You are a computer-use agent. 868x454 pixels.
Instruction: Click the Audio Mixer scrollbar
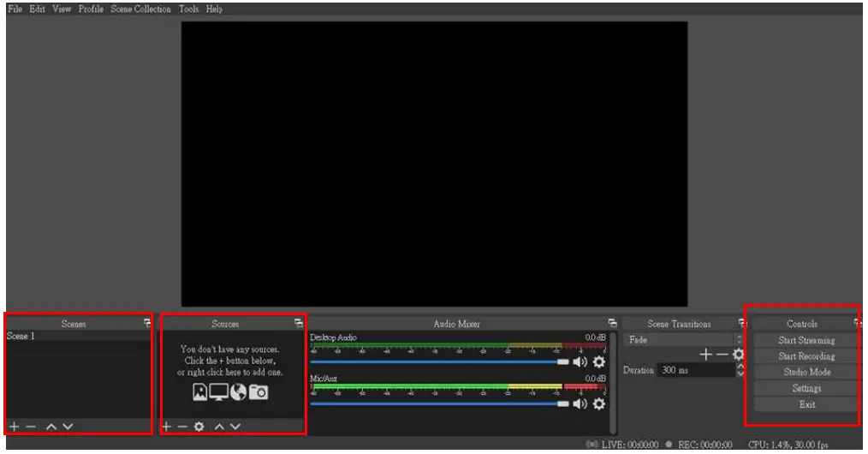pyautogui.click(x=613, y=383)
